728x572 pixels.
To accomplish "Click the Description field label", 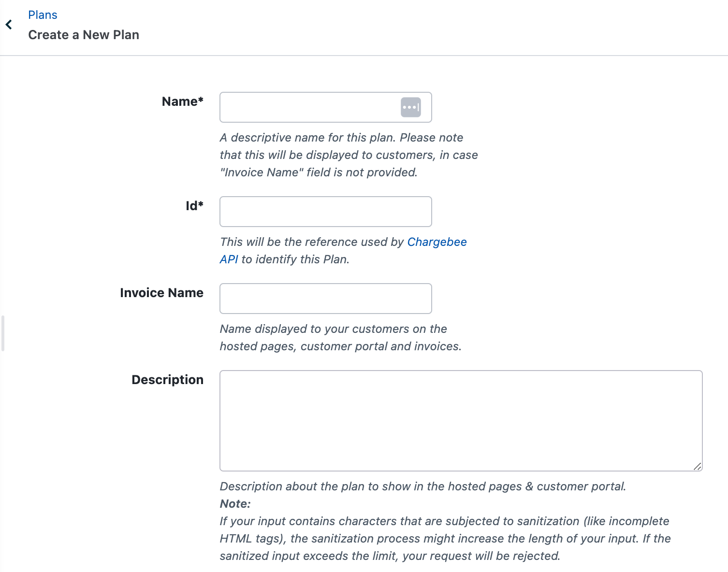I will tap(167, 380).
